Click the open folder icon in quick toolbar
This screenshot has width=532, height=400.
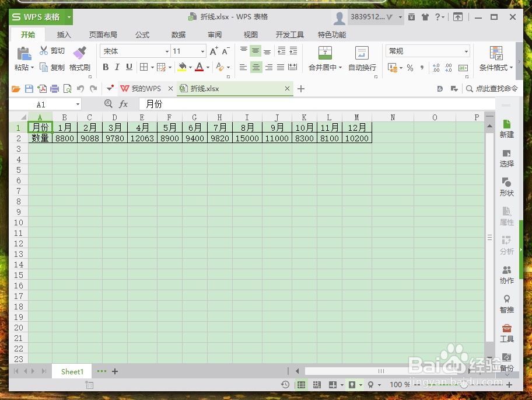(x=16, y=89)
